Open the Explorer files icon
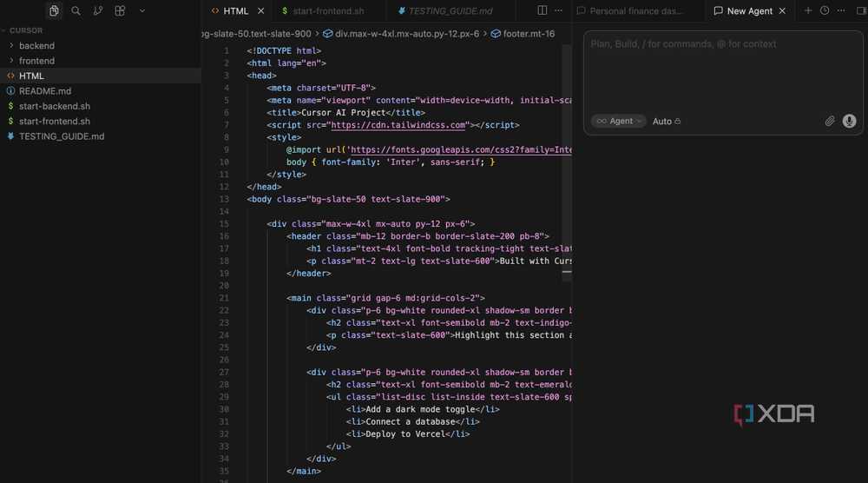Screen dimensions: 868x483 [x=54, y=10]
